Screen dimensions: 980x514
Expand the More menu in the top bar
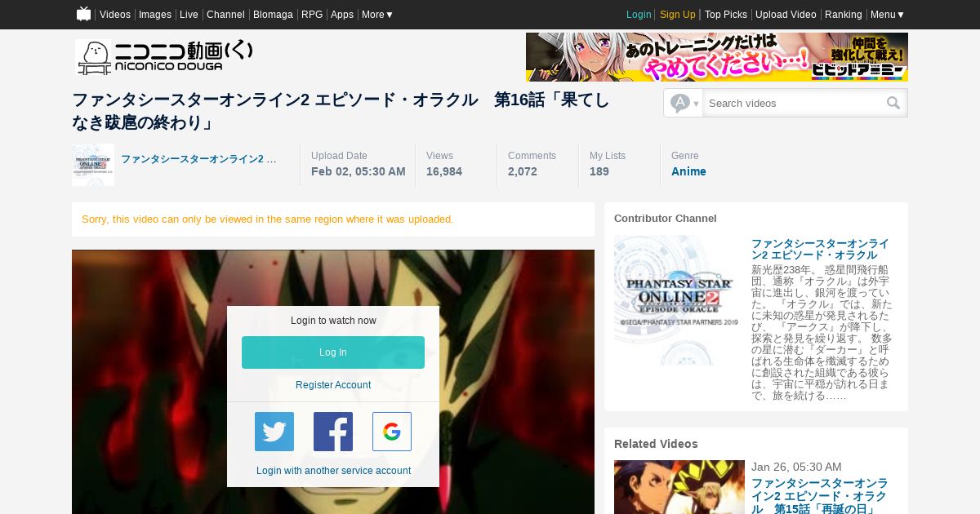[x=377, y=15]
